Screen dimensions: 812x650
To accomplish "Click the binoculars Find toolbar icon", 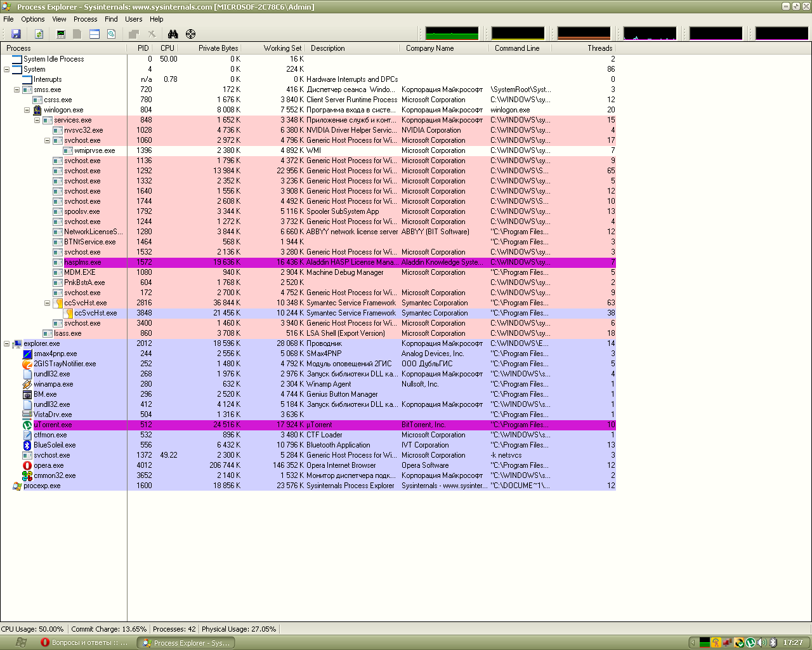I will 173,34.
